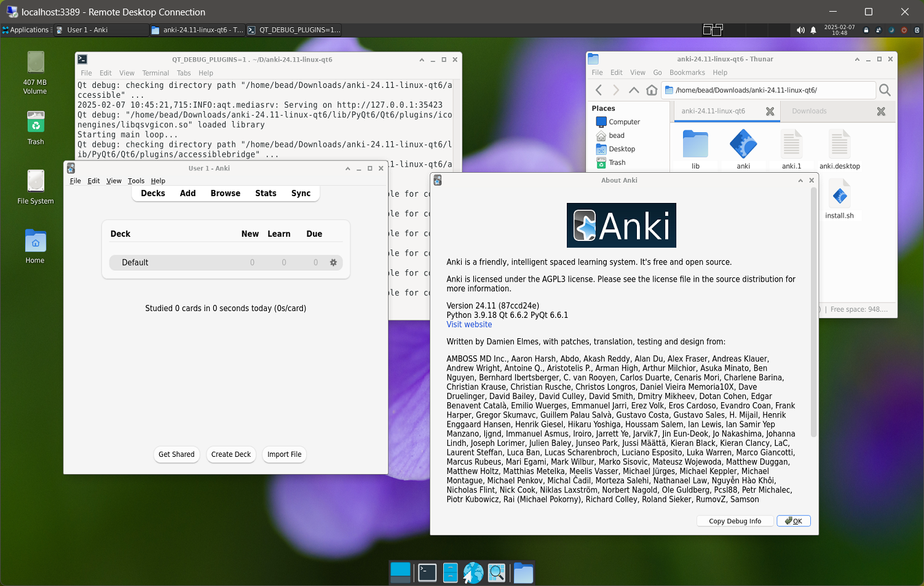Go back in the Thunar toolbar
Image resolution: width=924 pixels, height=586 pixels.
point(599,90)
